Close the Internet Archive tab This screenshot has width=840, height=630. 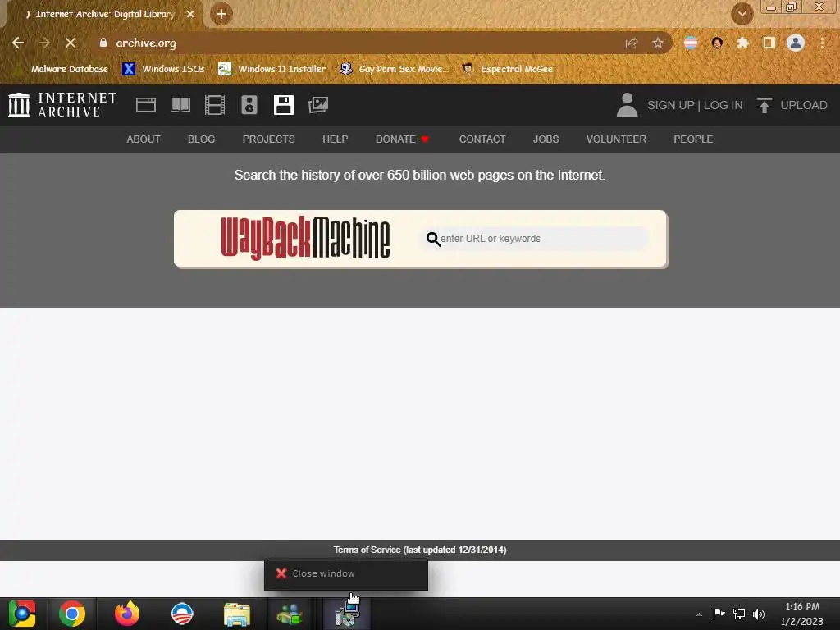[x=190, y=14]
